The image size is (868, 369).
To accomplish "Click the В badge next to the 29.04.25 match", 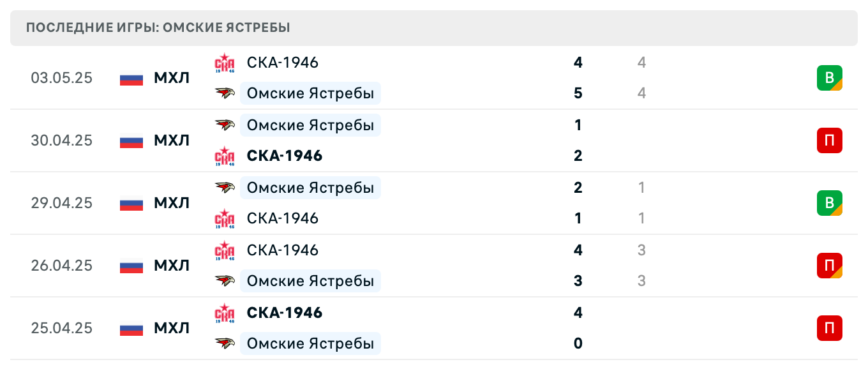I will [x=830, y=203].
